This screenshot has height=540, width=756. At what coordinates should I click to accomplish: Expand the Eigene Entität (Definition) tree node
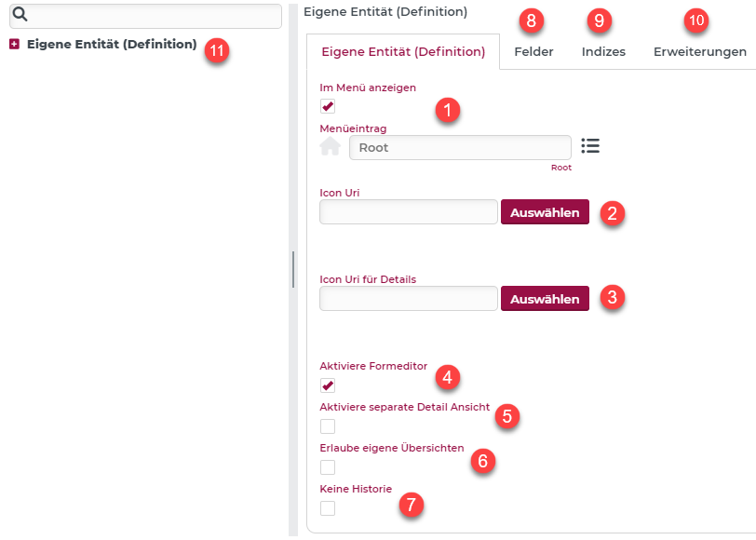[14, 45]
